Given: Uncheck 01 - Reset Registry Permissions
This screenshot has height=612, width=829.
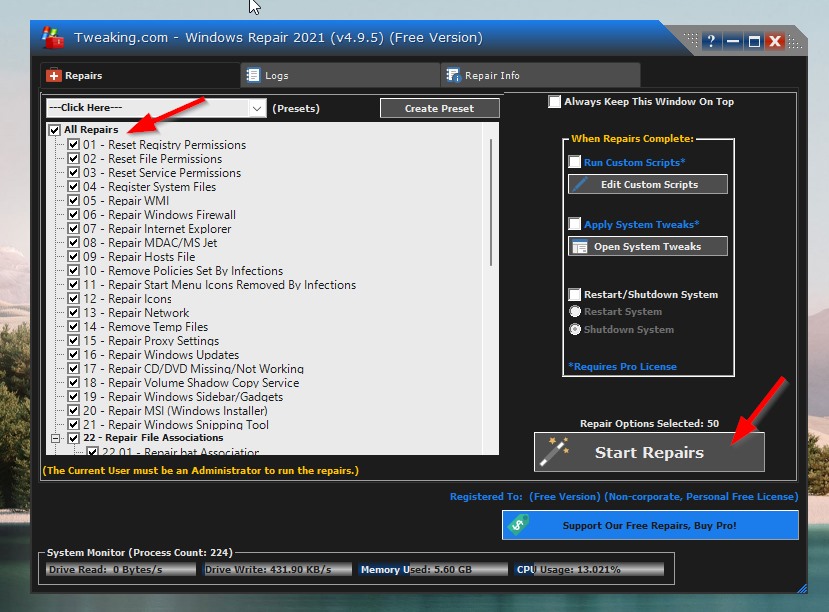Looking at the screenshot, I should click(73, 144).
